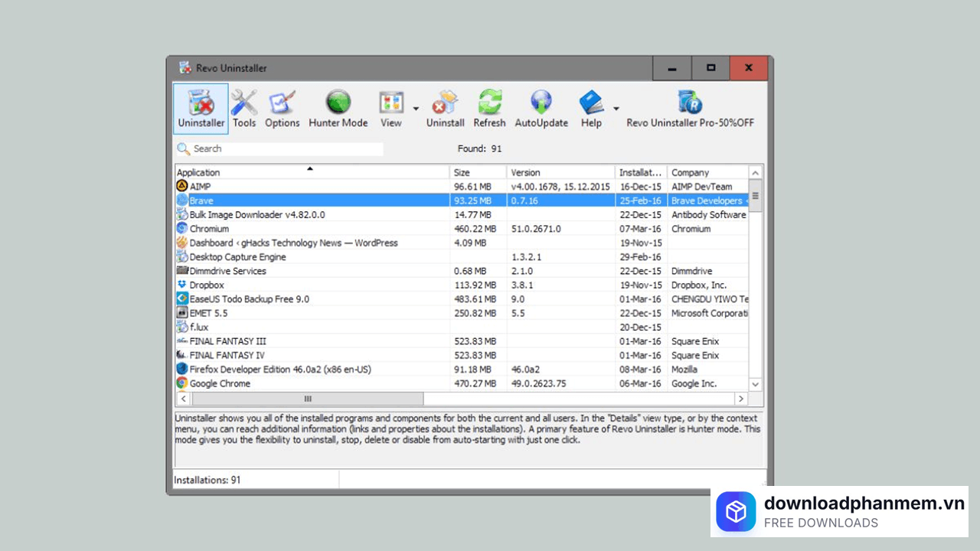980x551 pixels.
Task: Click the Dimmdrive Services version 2.1.0
Action: pyautogui.click(x=521, y=270)
